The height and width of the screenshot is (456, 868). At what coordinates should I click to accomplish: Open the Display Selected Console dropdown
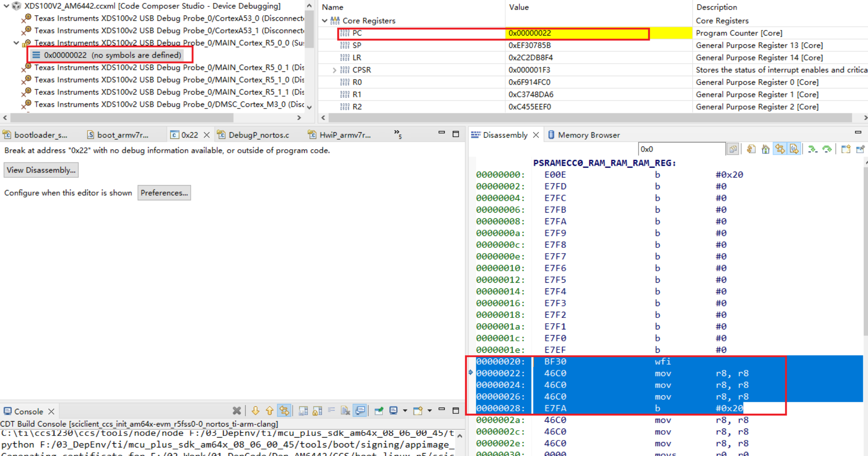[405, 411]
